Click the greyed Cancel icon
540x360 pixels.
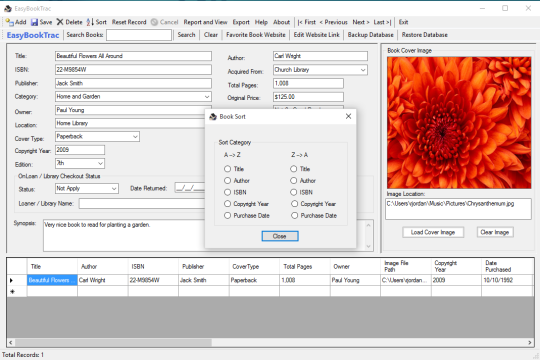(154, 22)
